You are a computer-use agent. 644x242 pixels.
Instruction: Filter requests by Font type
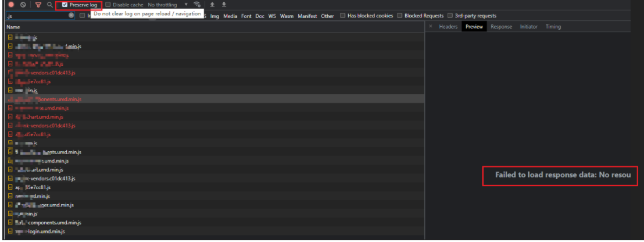click(x=246, y=16)
